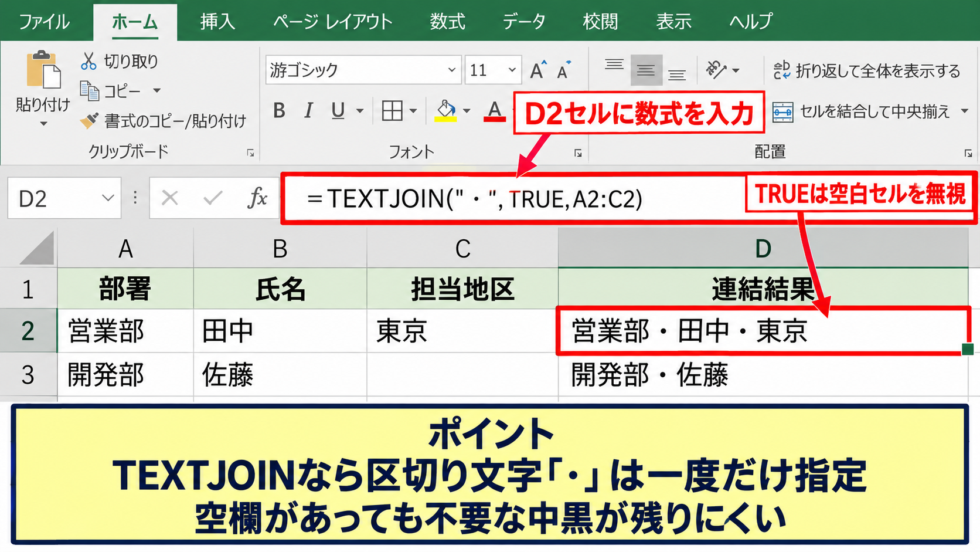Click the Copy (コピー) icon
The height and width of the screenshot is (552, 980).
90,91
